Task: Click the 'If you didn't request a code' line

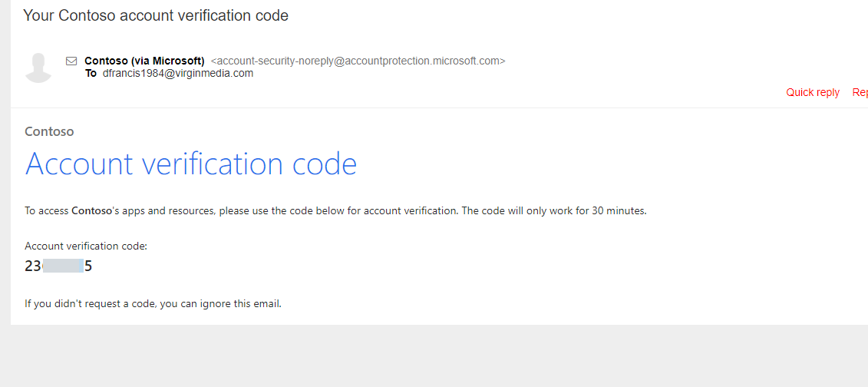Action: point(153,304)
